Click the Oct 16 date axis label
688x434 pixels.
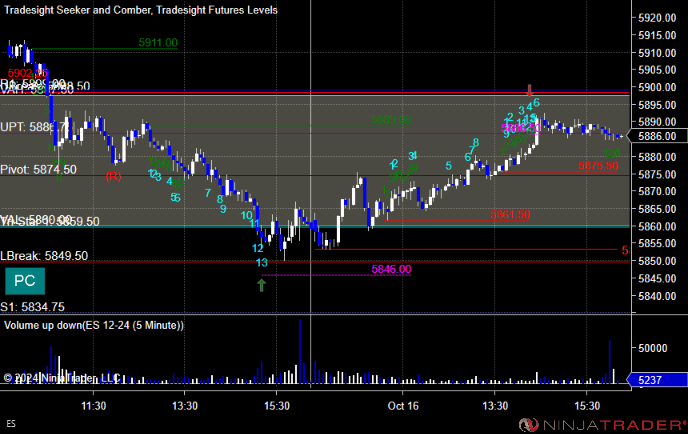coord(403,406)
